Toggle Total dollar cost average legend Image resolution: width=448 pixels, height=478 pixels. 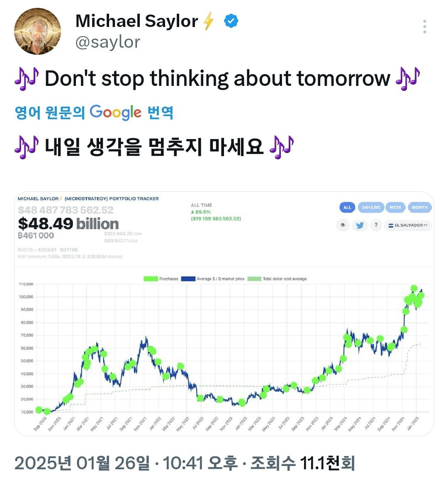277,279
